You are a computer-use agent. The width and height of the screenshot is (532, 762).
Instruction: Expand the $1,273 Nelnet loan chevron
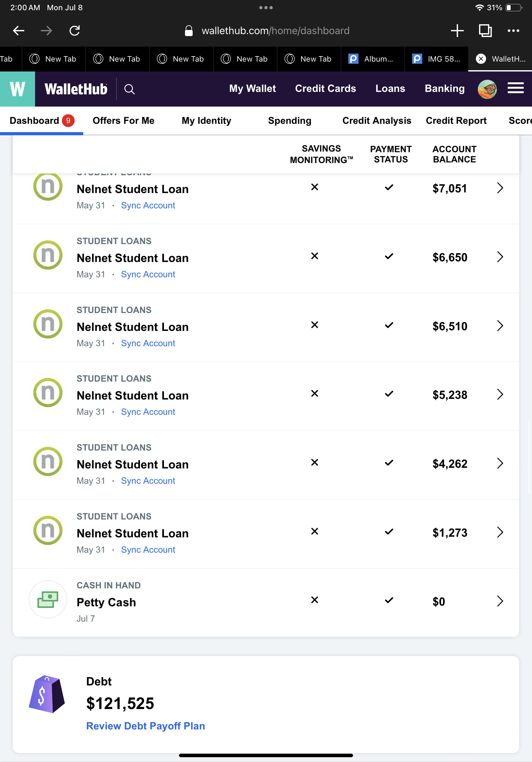(x=500, y=532)
